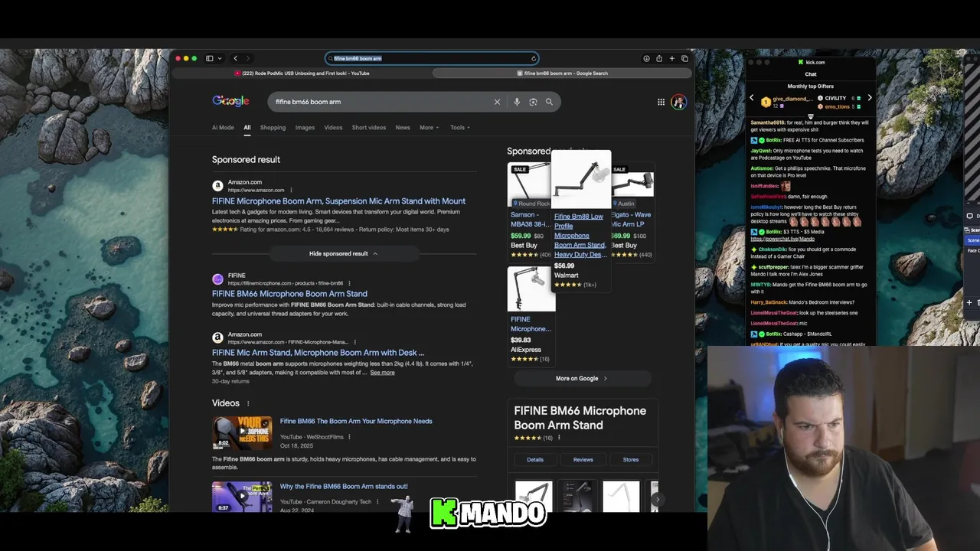Collapse with Hide sponsored result

point(344,253)
